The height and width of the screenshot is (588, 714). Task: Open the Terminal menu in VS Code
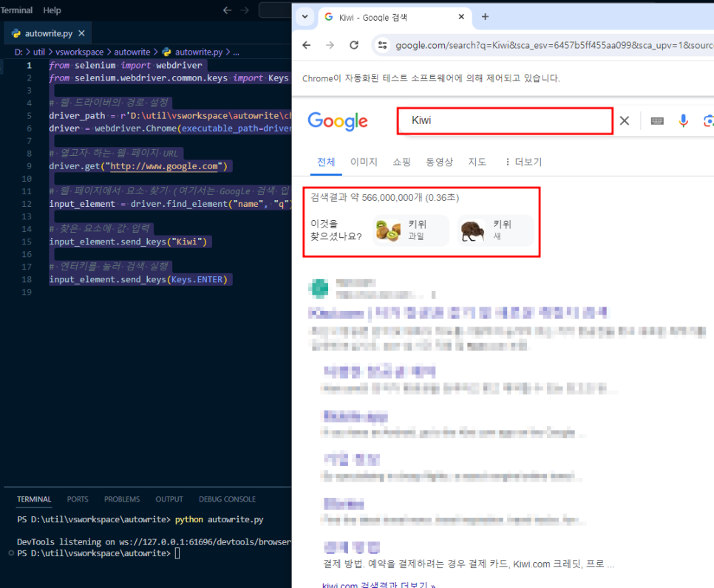(16, 10)
